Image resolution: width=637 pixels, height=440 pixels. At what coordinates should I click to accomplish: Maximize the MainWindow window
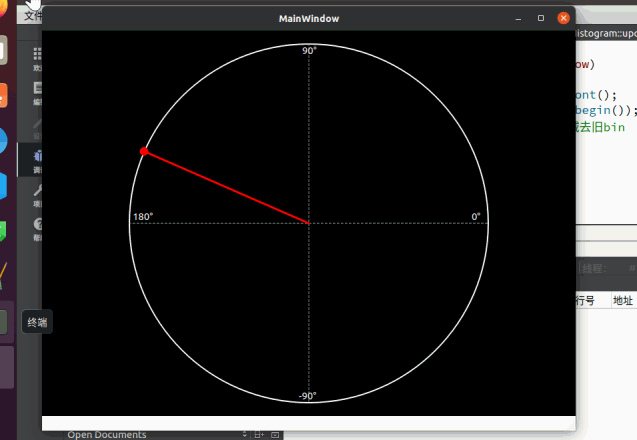click(541, 18)
